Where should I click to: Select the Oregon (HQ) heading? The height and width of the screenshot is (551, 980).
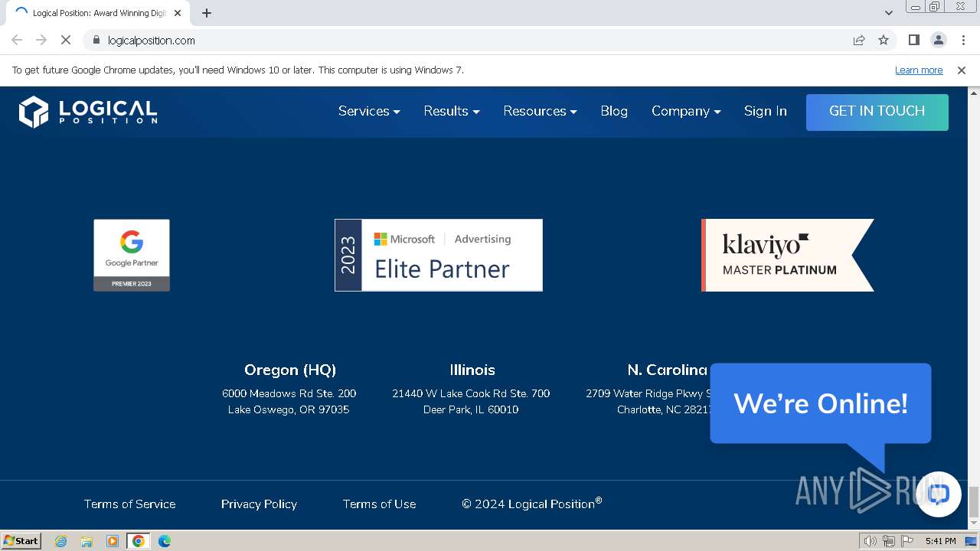pyautogui.click(x=290, y=370)
